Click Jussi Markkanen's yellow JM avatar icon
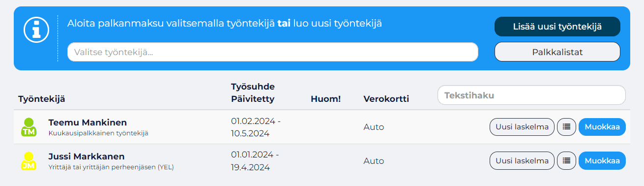The width and height of the screenshot is (644, 186). (x=29, y=161)
